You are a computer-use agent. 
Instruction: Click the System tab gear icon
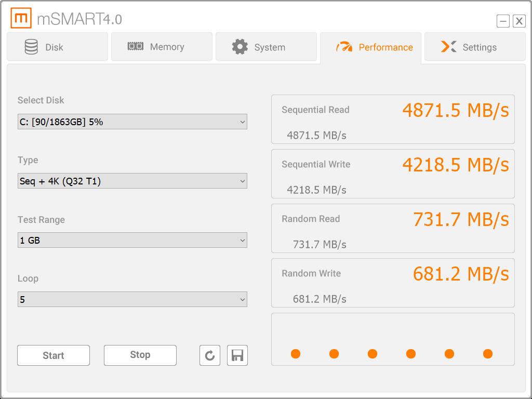pos(240,47)
